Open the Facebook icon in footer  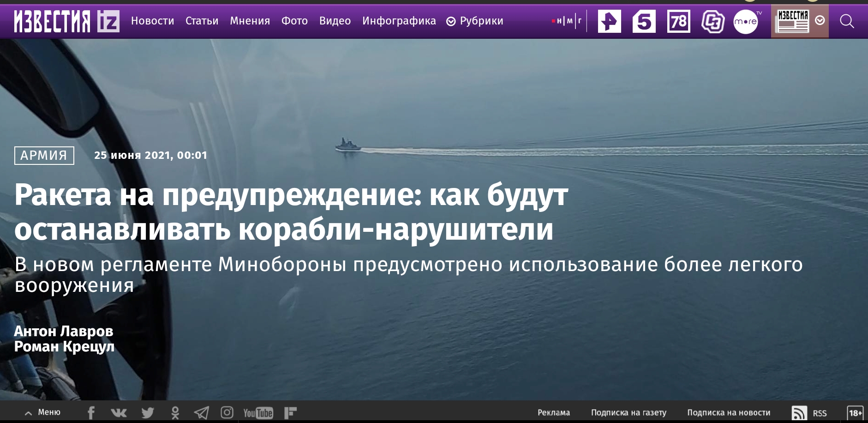coord(91,412)
